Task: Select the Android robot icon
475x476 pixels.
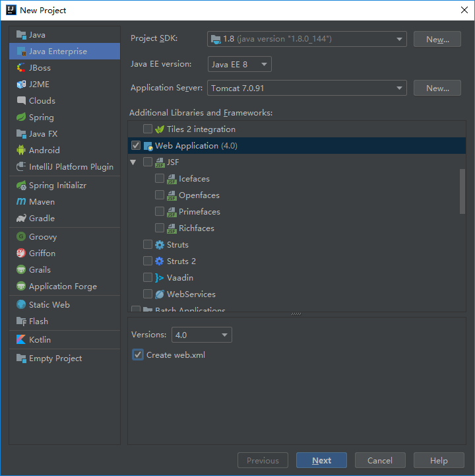Action: (x=21, y=150)
